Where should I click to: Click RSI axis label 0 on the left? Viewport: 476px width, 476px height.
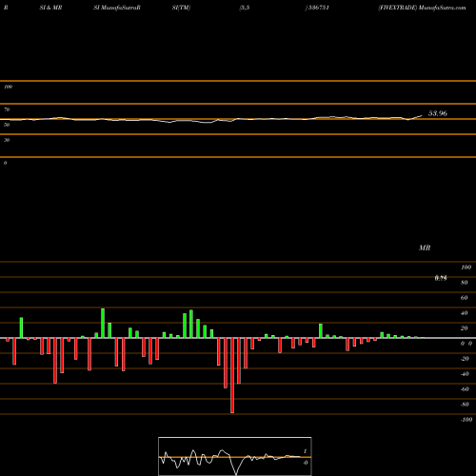pos(5,163)
